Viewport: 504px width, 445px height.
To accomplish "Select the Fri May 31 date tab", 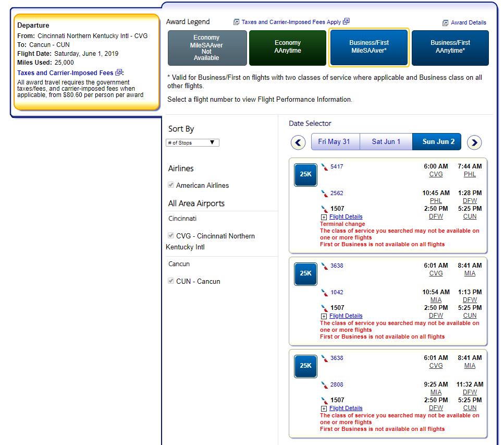I will click(x=334, y=142).
